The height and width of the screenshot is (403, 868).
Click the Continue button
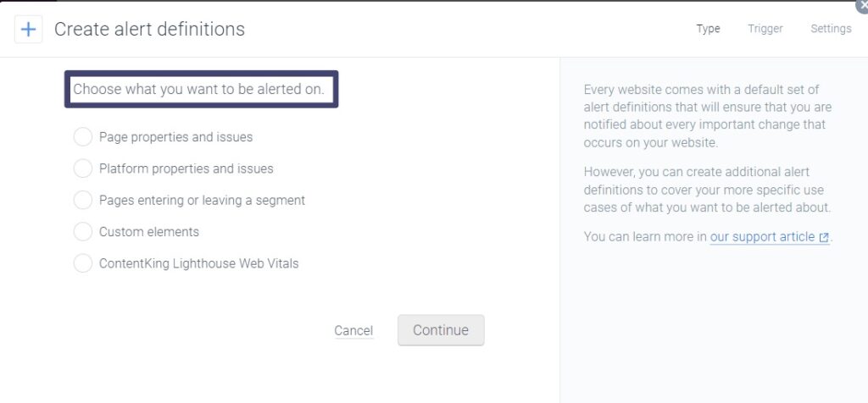441,330
